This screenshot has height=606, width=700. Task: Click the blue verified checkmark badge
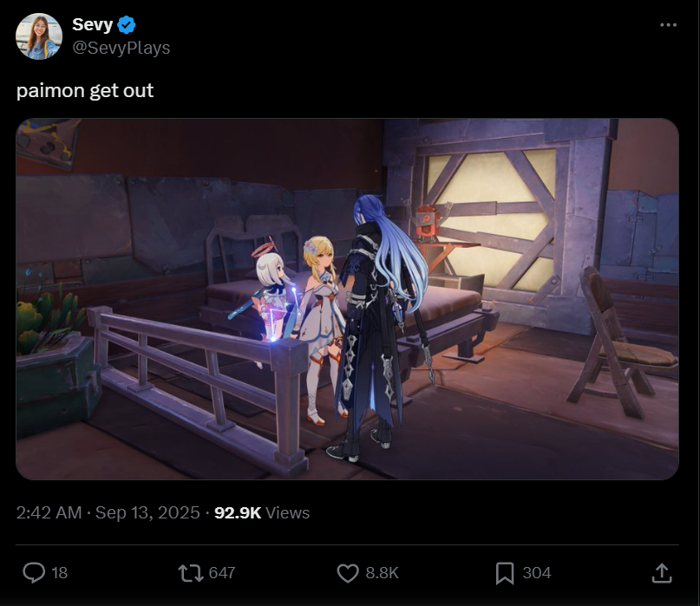[x=127, y=24]
